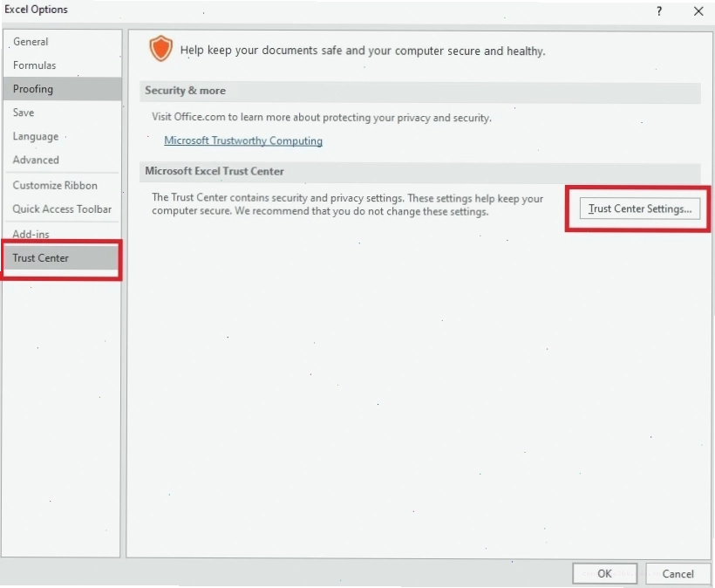Click the Trust Center description paragraph
The image size is (715, 588).
[x=347, y=205]
